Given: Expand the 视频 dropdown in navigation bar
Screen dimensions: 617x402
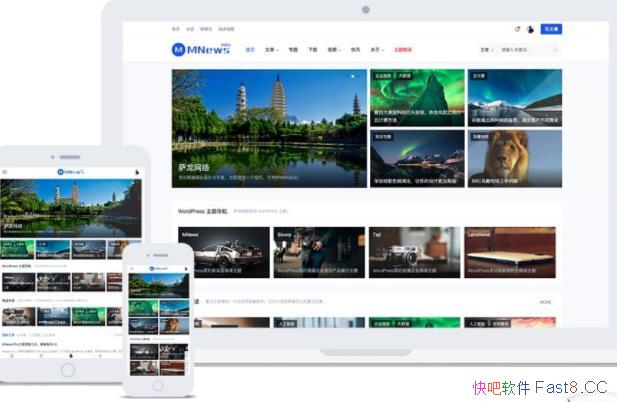Looking at the screenshot, I should click(333, 49).
